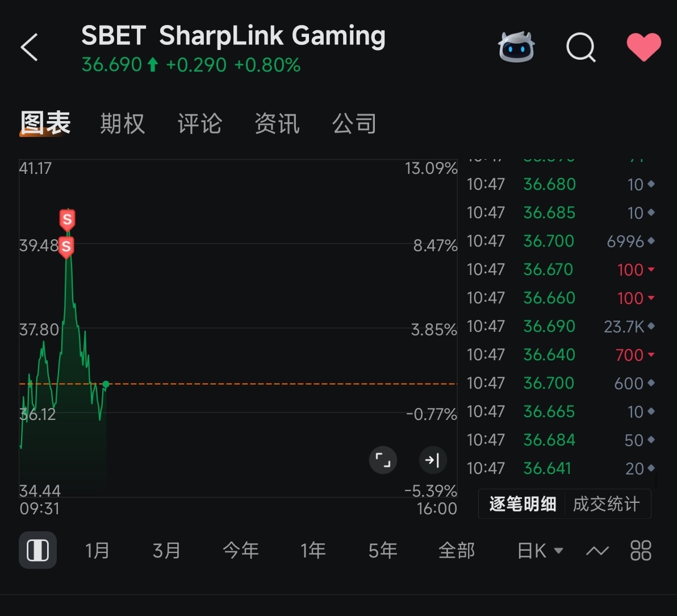
Task: Open the search magnifier icon
Action: click(x=580, y=47)
